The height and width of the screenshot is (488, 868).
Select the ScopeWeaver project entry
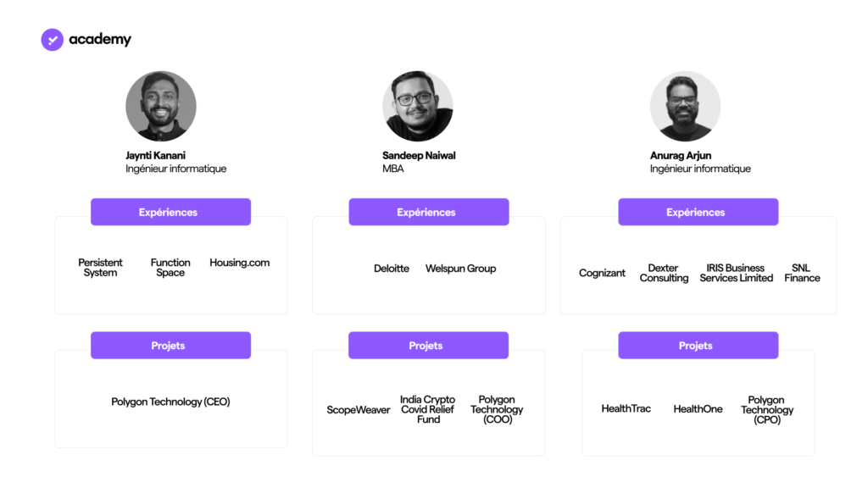(359, 410)
